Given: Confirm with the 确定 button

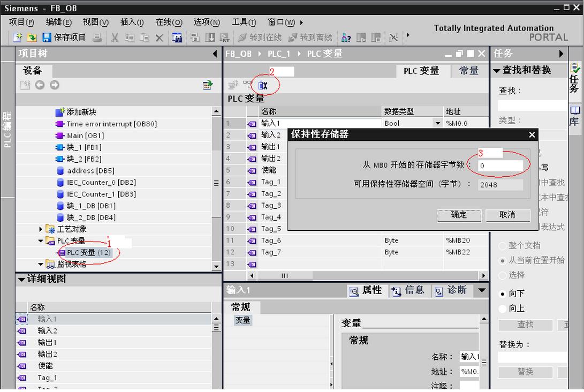Looking at the screenshot, I should tap(459, 215).
